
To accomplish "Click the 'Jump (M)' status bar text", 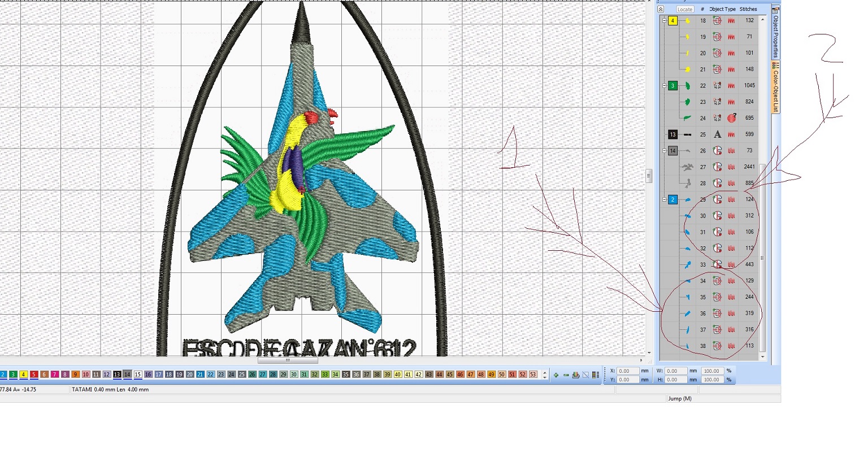I will pyautogui.click(x=680, y=399).
